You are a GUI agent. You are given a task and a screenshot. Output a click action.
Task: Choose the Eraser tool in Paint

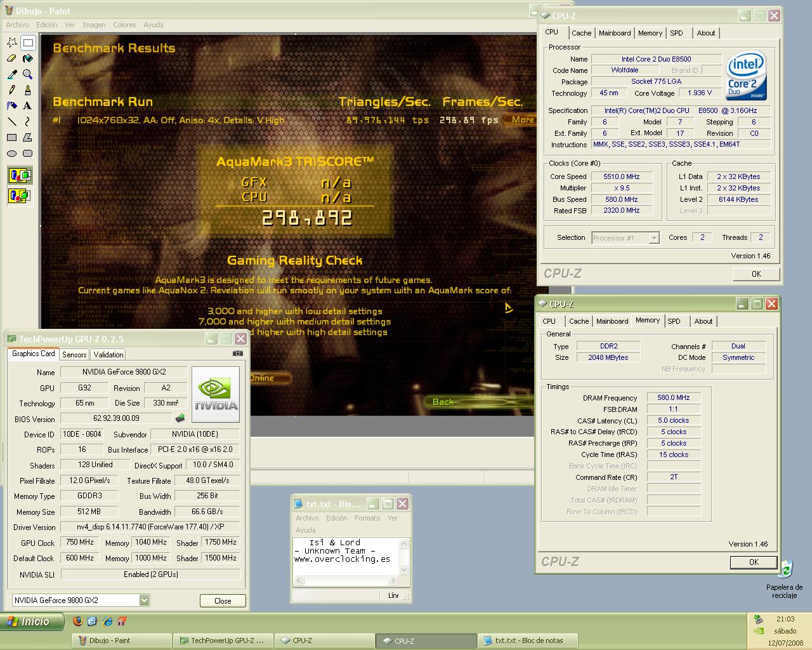coord(12,58)
